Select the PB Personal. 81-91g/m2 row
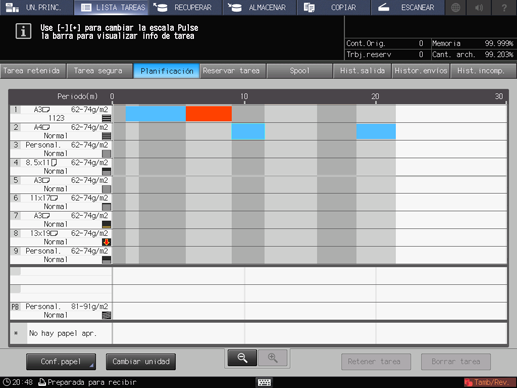 point(61,311)
